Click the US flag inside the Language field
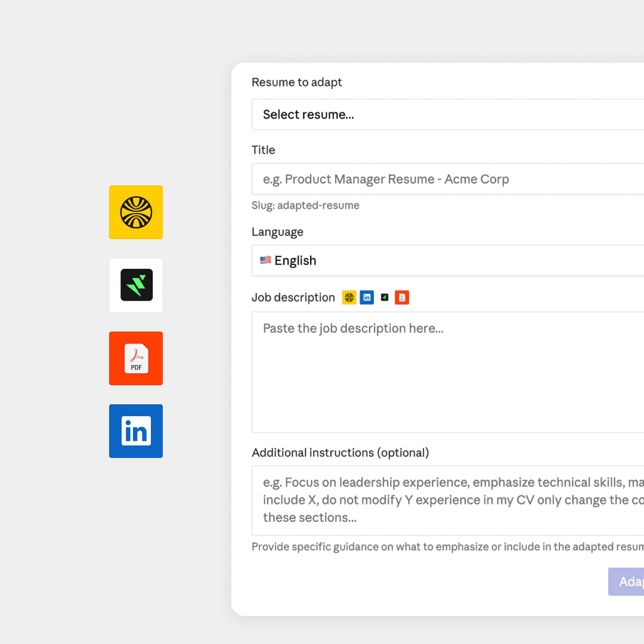This screenshot has width=644, height=644. pos(265,260)
